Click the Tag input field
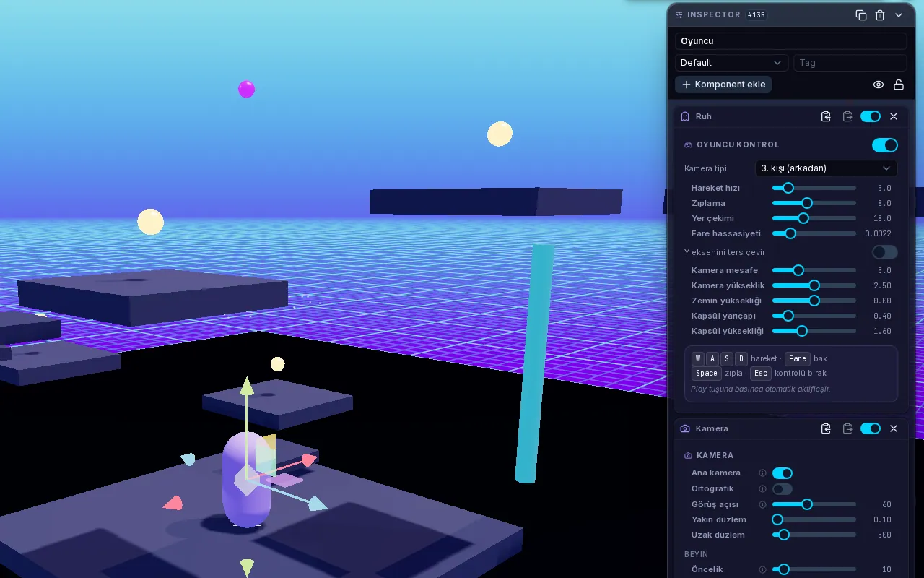The width and height of the screenshot is (924, 578). [x=850, y=63]
